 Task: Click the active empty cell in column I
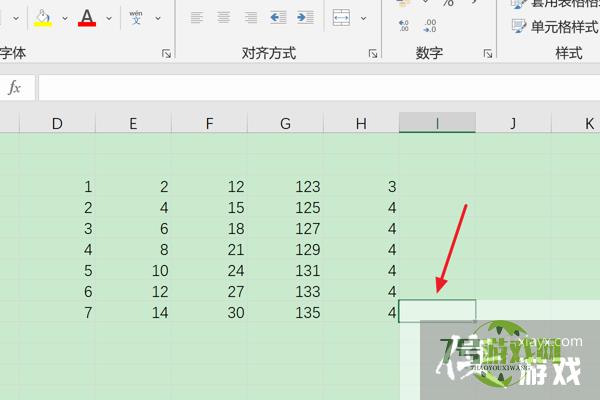click(x=437, y=311)
